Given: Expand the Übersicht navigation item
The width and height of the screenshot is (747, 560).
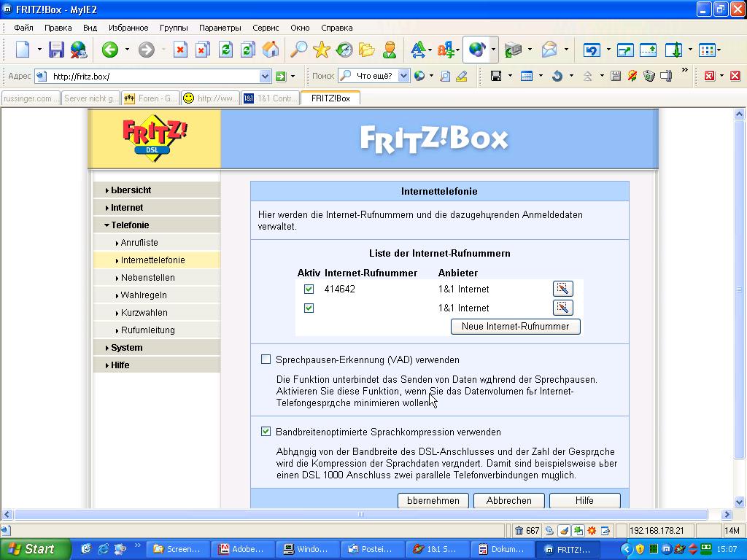Looking at the screenshot, I should coord(157,190).
